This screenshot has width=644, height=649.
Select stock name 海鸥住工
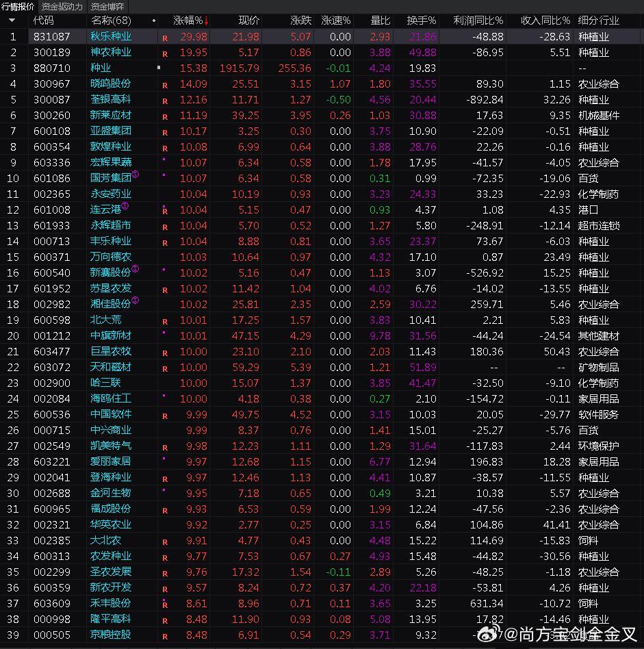pos(111,398)
